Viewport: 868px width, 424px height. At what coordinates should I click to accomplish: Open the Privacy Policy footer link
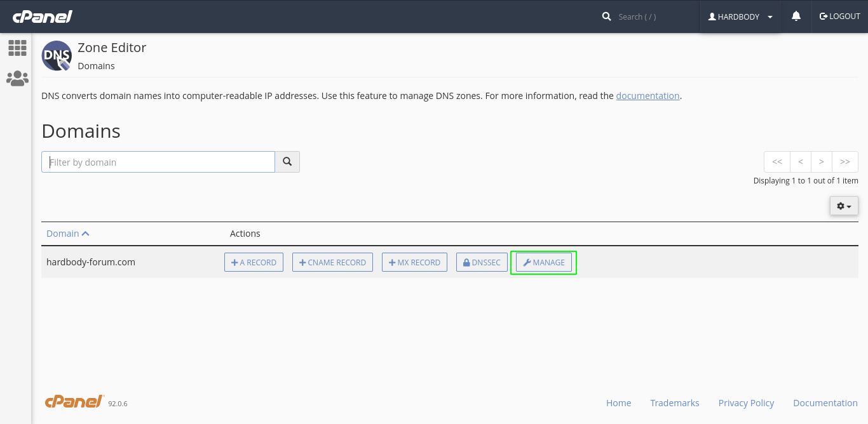pyautogui.click(x=746, y=403)
